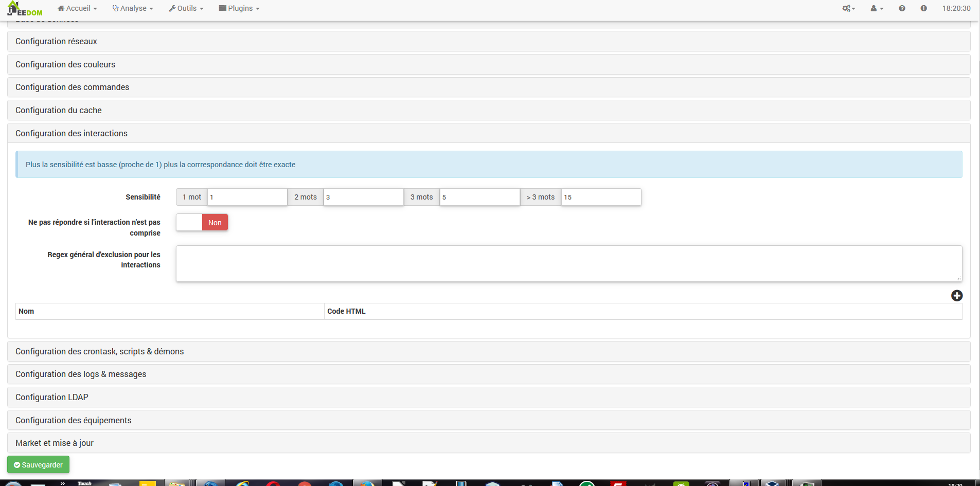Expand the Configuration des couleurs panel
This screenshot has height=486, width=980.
click(65, 65)
